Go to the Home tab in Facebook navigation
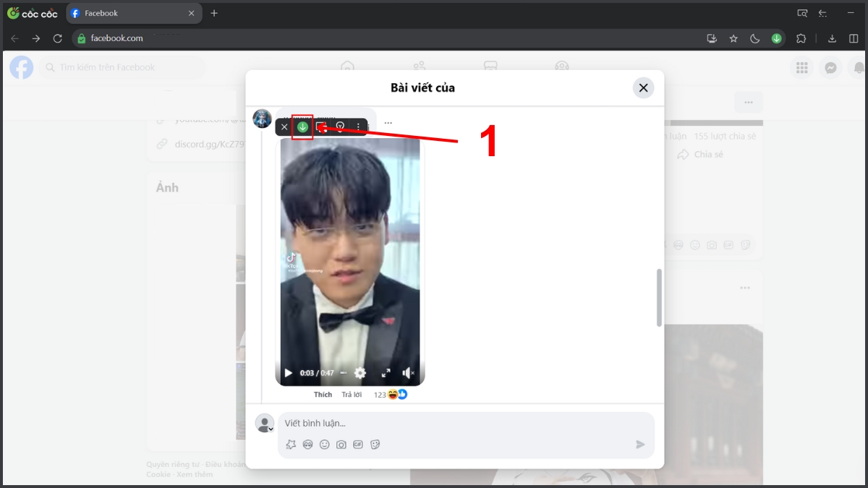Image resolution: width=868 pixels, height=488 pixels. tap(347, 67)
